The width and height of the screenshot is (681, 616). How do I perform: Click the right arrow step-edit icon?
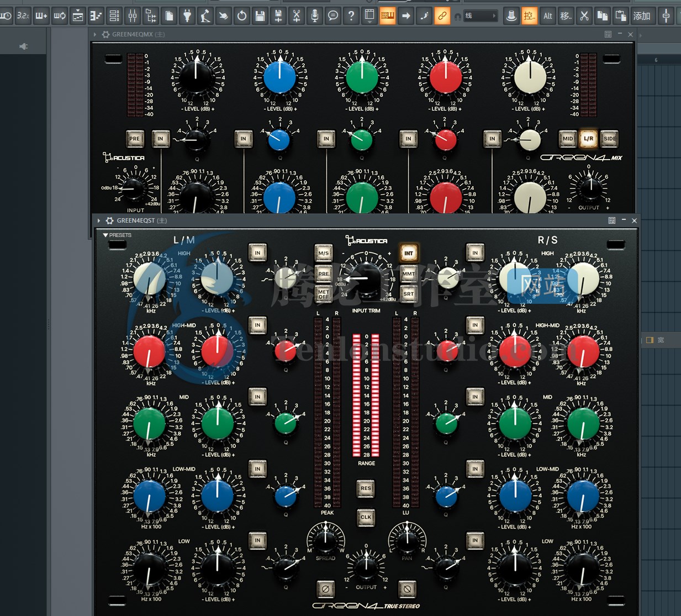tap(406, 16)
